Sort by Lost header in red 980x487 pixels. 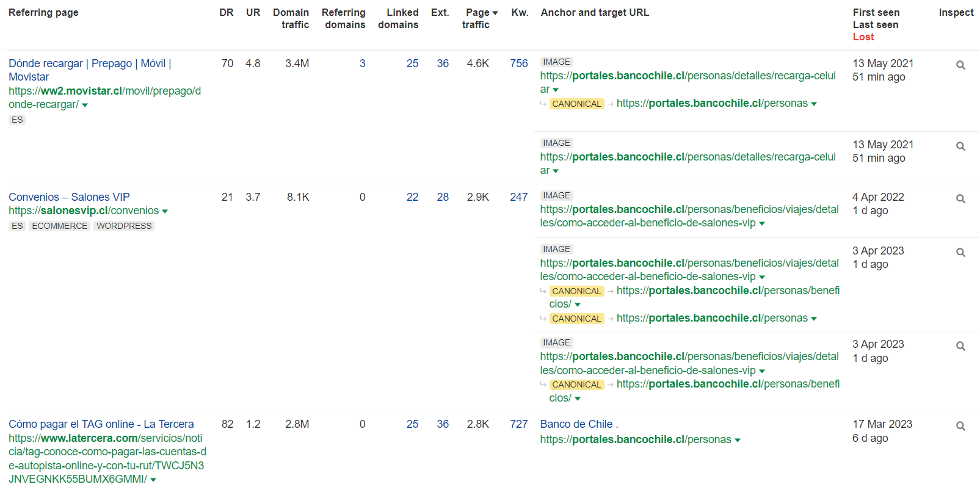(863, 37)
